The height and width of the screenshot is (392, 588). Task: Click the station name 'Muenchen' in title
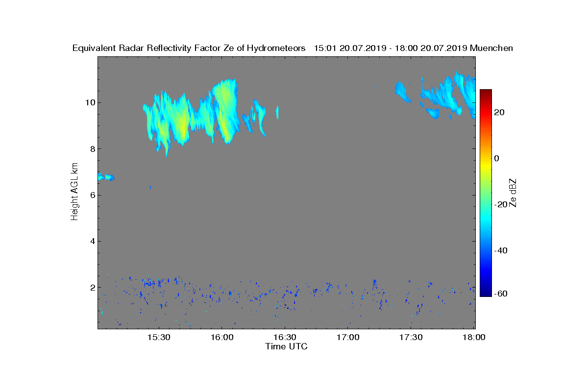pos(491,48)
